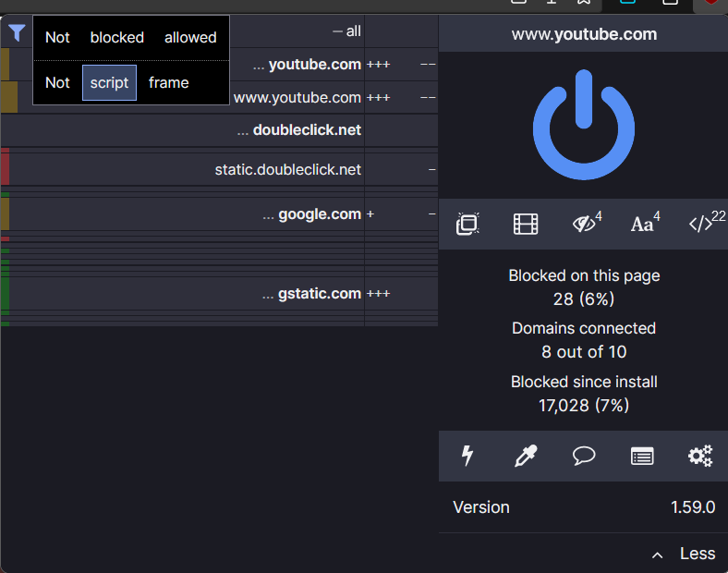Toggle 'Not' beside the script option
Viewport: 728px width, 573px height.
point(57,82)
